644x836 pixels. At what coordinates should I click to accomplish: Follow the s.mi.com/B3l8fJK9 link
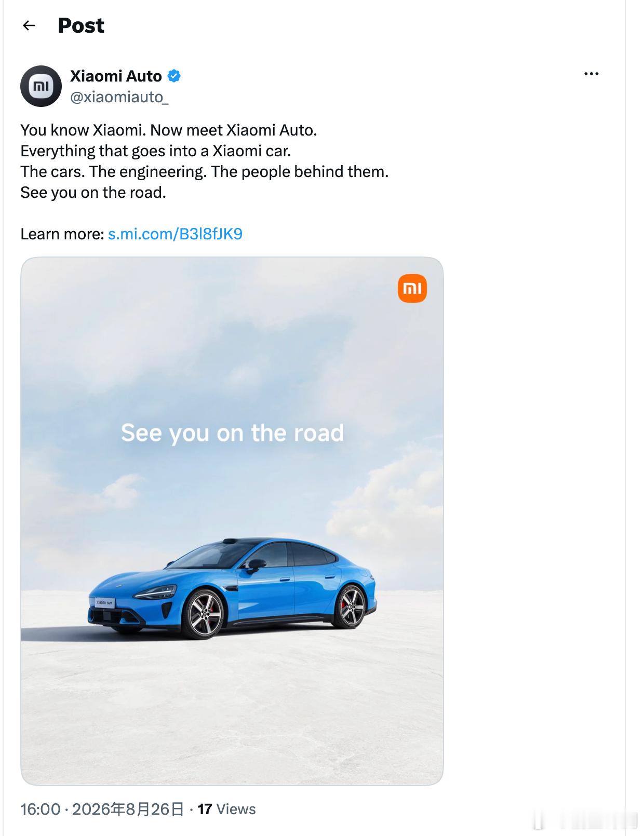coord(175,234)
